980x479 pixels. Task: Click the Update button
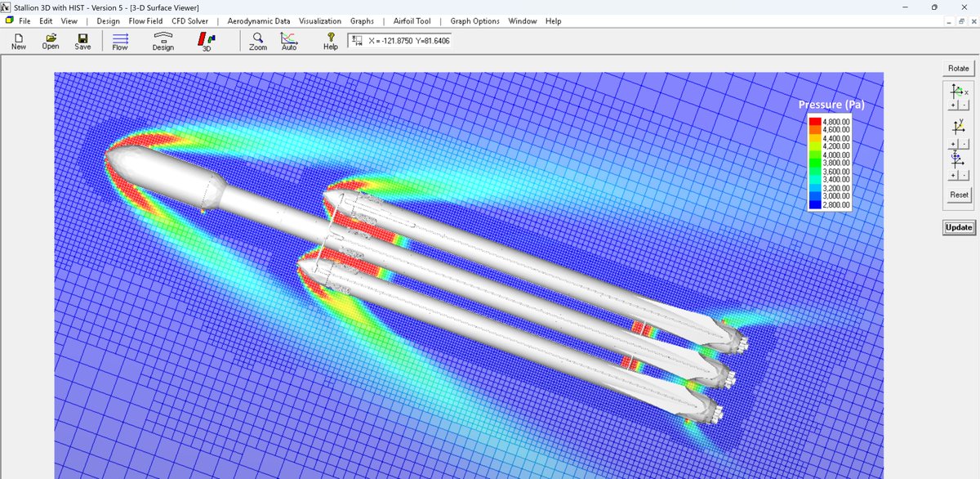(958, 227)
